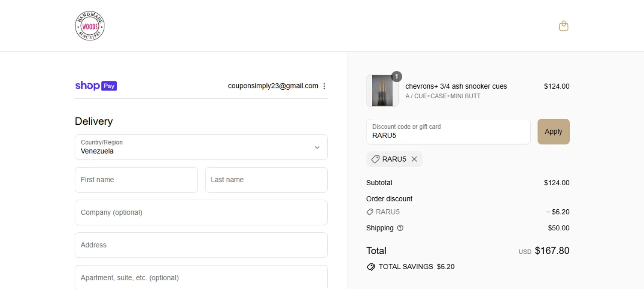The image size is (644, 289).
Task: Click the shipping help question icon
Action: pyautogui.click(x=400, y=228)
